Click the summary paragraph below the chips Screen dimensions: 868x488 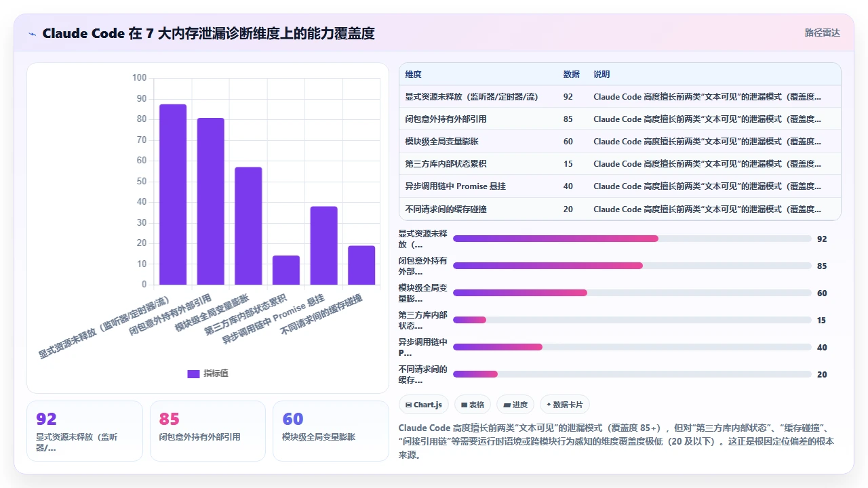click(616, 441)
